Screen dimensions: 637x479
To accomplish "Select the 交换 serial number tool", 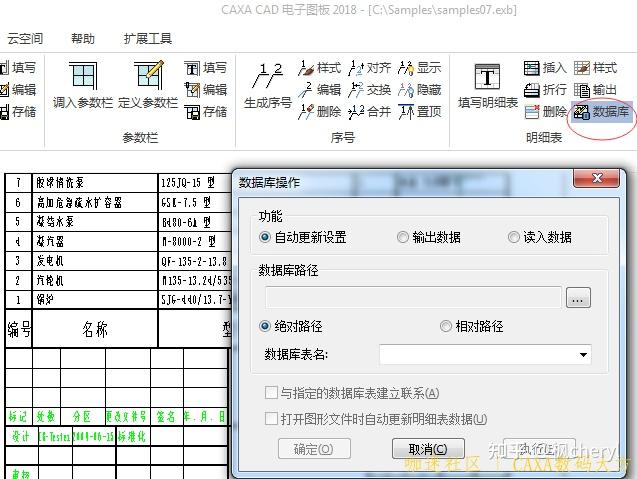I will 369,89.
